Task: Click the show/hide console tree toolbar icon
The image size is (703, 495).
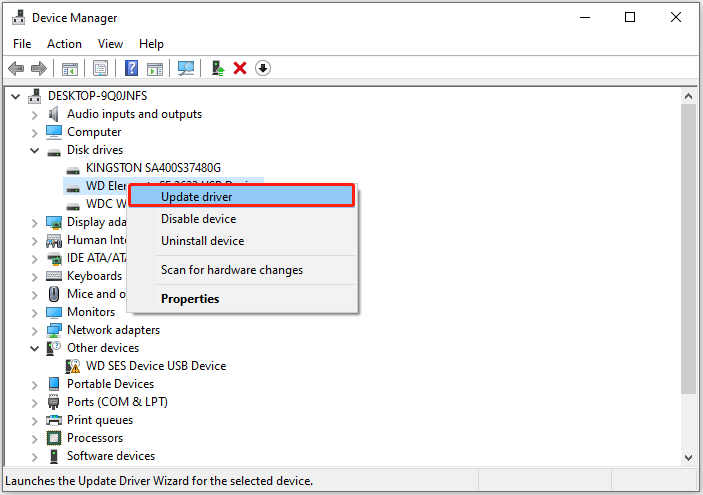Action: coord(69,69)
